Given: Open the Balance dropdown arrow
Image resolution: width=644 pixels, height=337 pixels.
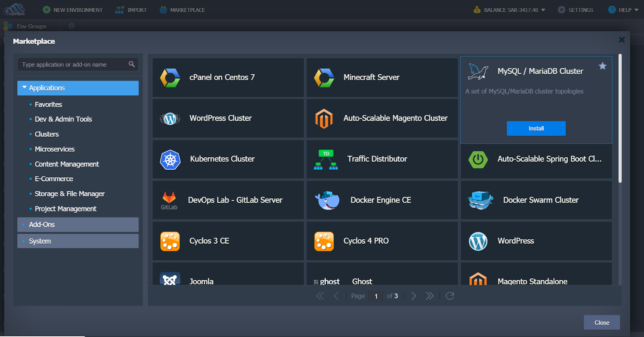Looking at the screenshot, I should (x=543, y=10).
